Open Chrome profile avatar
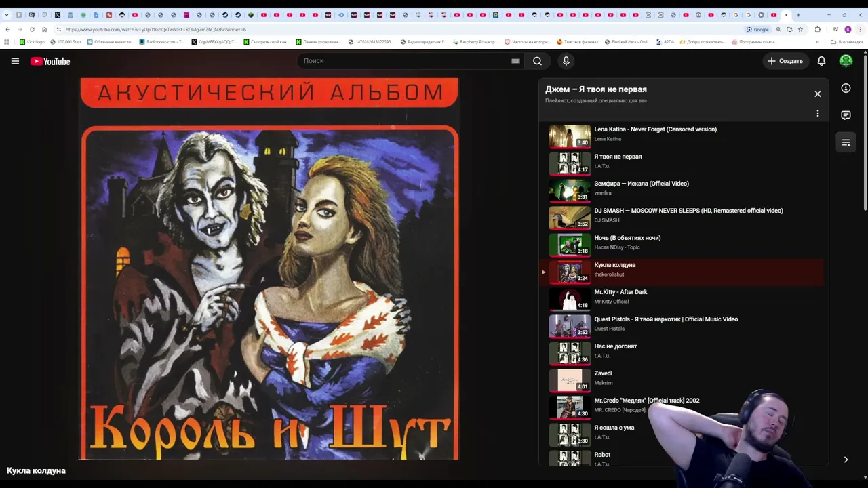Viewport: 868px width, 488px height. point(848,29)
